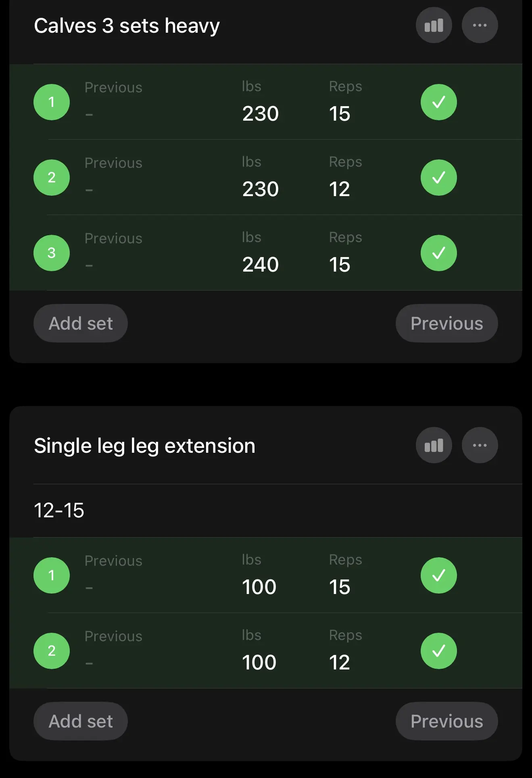Uncheck Calves set 3 completion checkmark
The image size is (532, 778).
click(438, 253)
